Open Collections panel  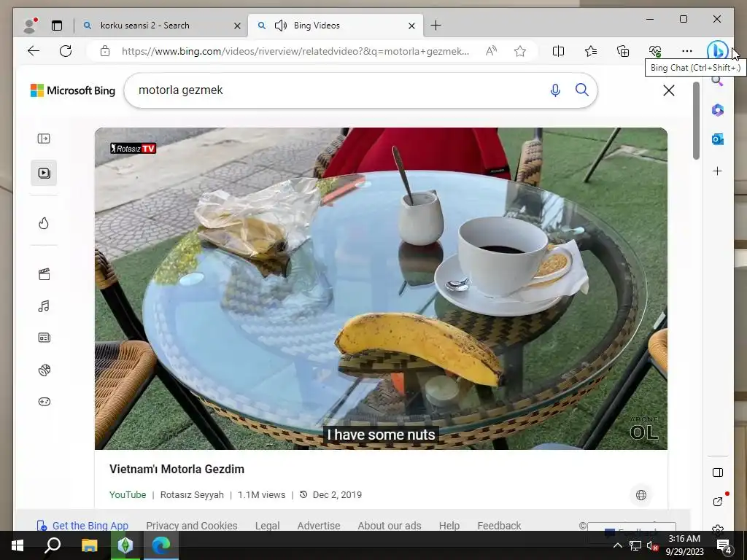click(623, 51)
